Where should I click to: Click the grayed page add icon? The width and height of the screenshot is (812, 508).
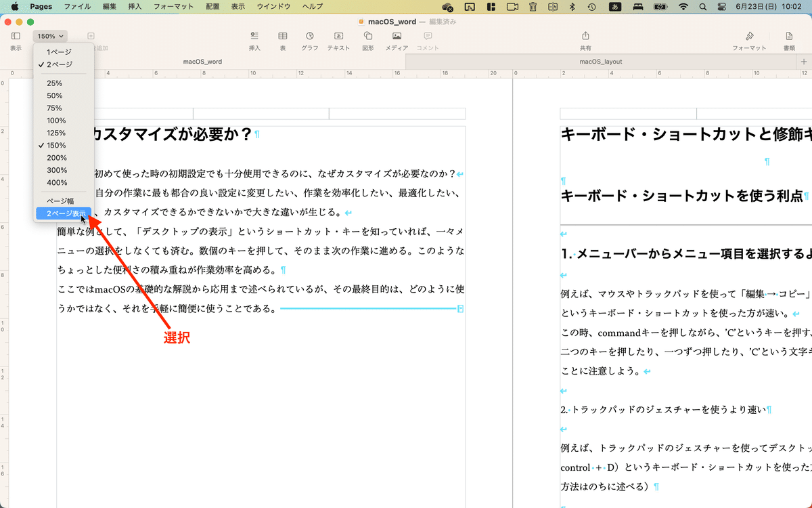coord(91,36)
